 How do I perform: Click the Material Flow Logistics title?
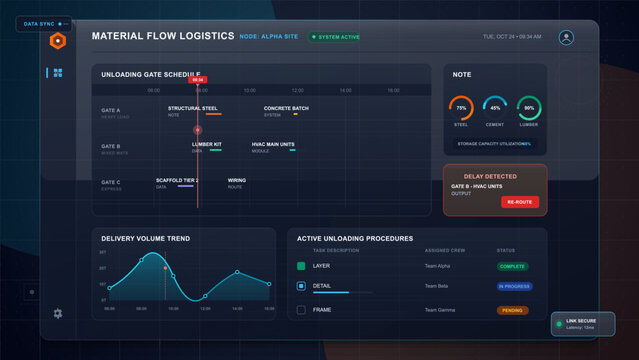click(163, 36)
